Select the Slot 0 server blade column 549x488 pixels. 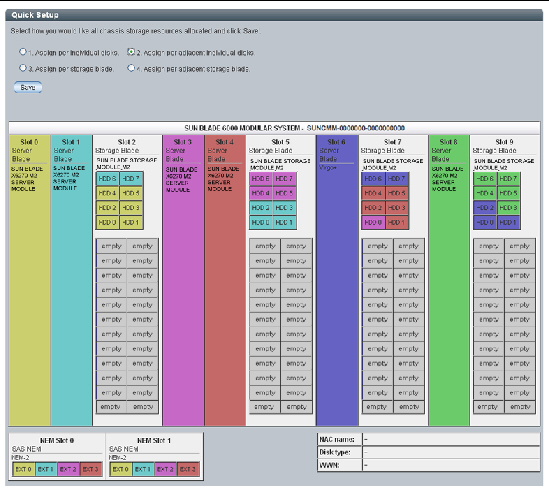[30, 280]
